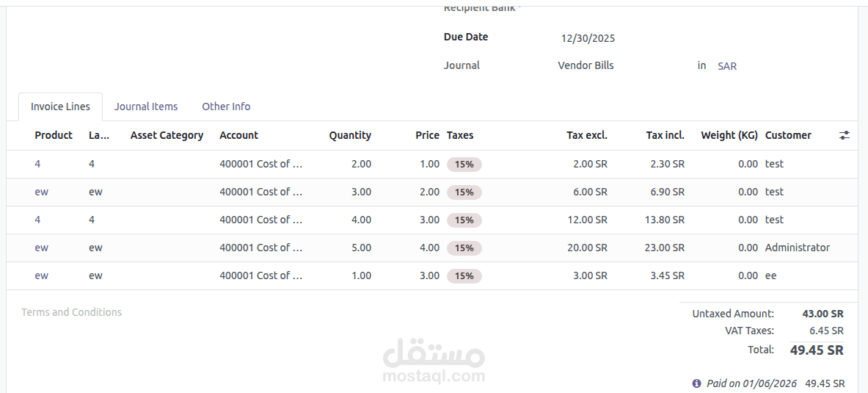This screenshot has width=868, height=393.
Task: Switch to the Journal Items tab
Action: pos(146,107)
